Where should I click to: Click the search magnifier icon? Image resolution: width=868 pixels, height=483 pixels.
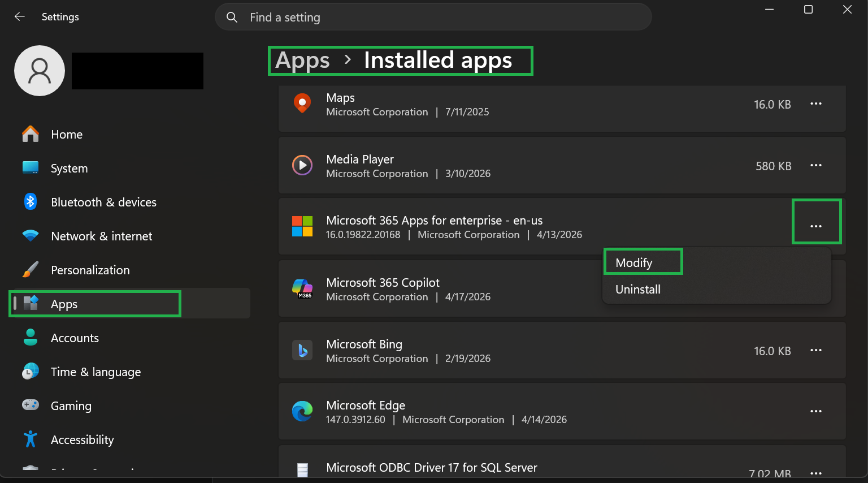coord(232,18)
